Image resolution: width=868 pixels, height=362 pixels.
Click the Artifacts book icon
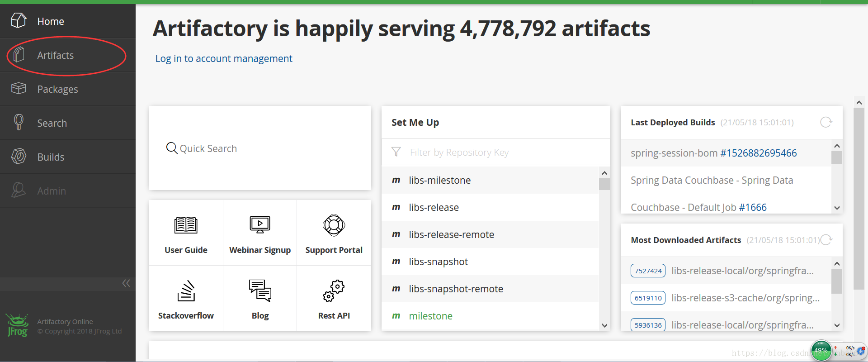[x=19, y=54]
